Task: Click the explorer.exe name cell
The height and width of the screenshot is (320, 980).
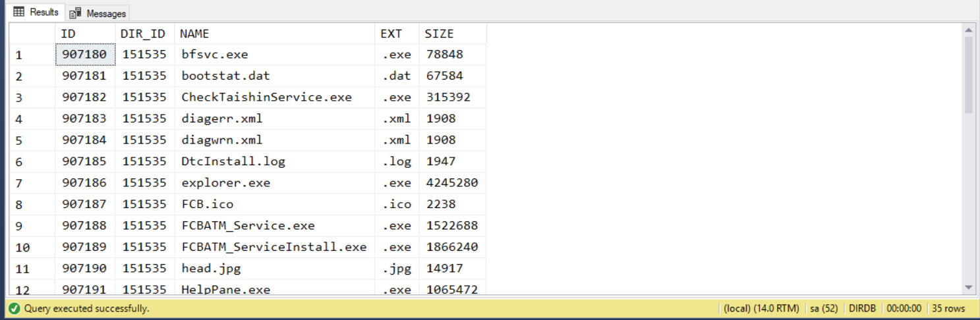Action: point(274,183)
